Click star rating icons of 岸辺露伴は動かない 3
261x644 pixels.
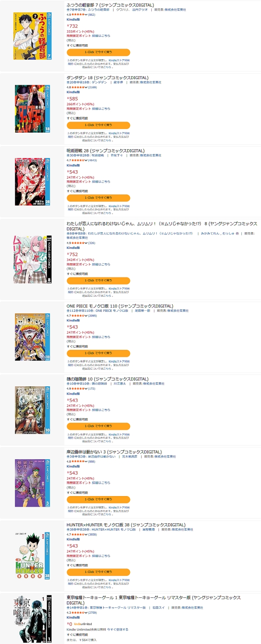(78, 461)
